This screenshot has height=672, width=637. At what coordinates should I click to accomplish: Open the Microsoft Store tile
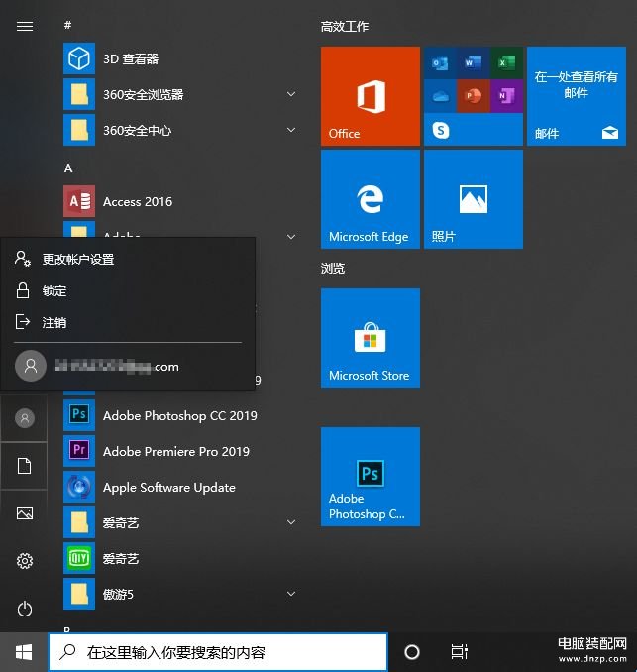tap(370, 338)
